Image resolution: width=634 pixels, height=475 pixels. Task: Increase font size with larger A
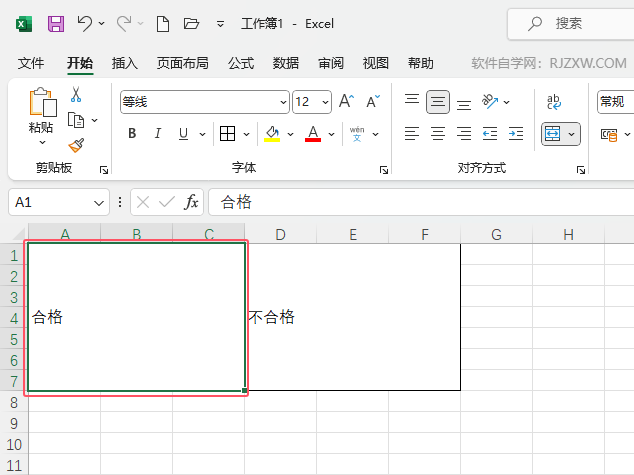346,101
